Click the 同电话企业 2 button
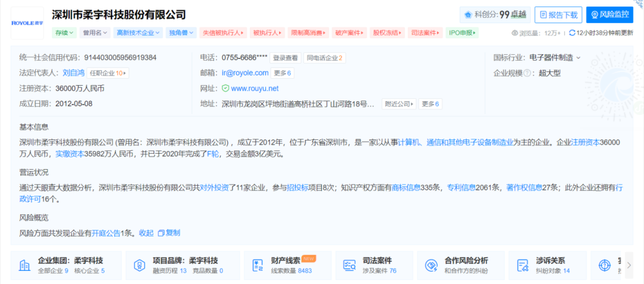 (324, 58)
